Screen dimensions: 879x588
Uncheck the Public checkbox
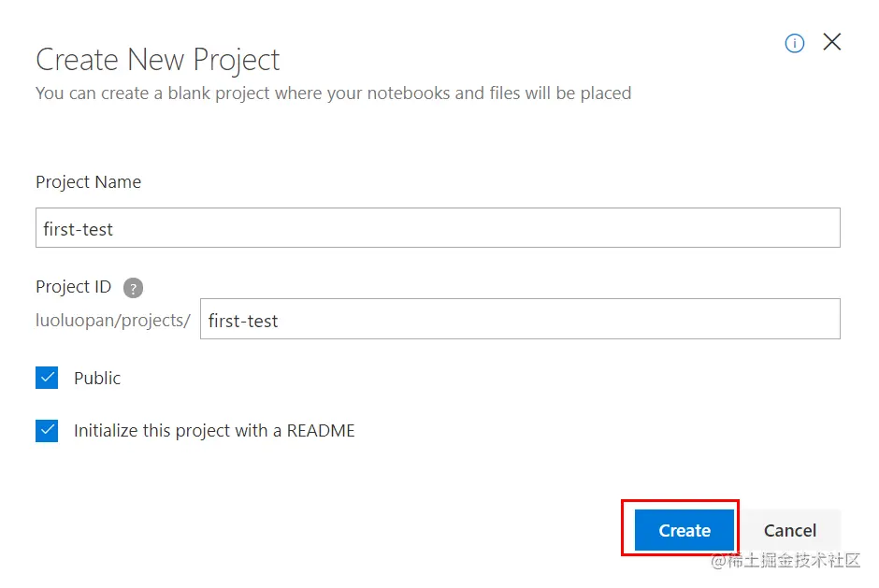(47, 378)
